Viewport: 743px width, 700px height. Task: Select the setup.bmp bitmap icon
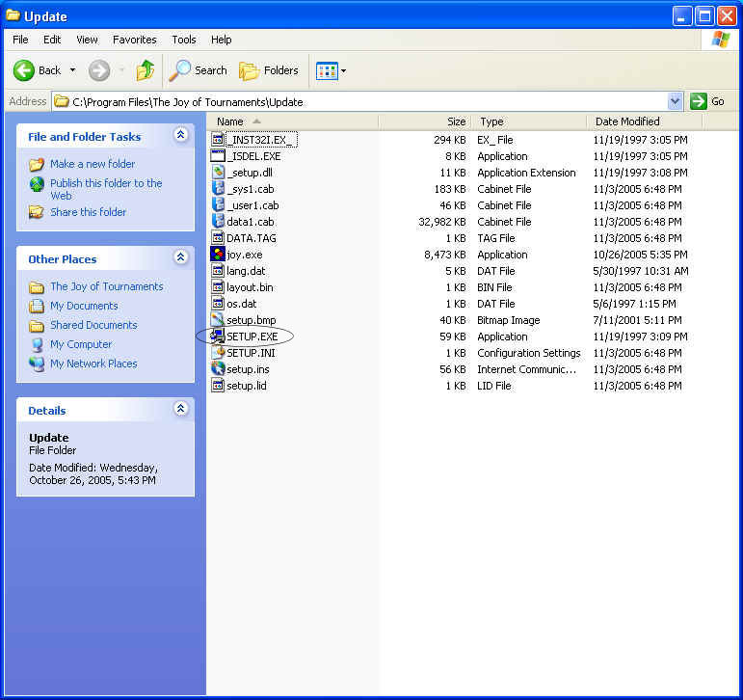pyautogui.click(x=218, y=320)
